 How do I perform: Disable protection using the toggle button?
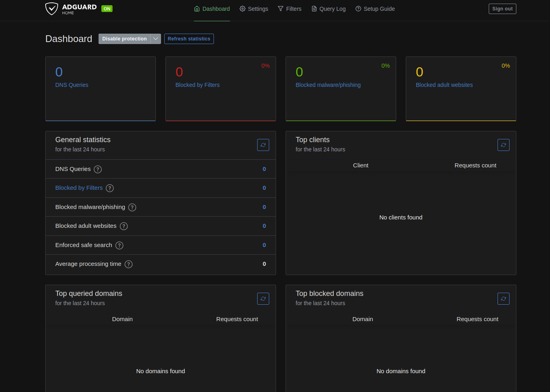tap(124, 39)
